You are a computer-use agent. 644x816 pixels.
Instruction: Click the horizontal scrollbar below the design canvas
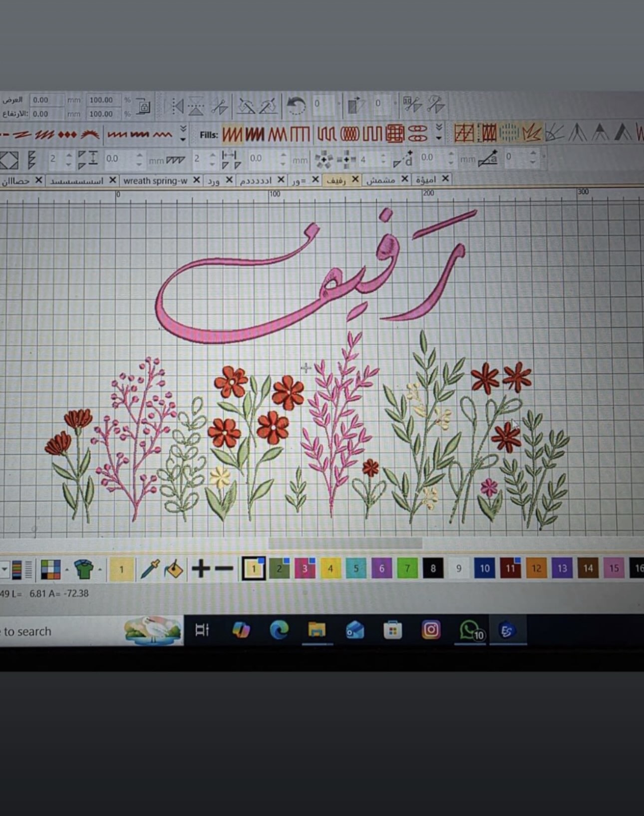345,543
